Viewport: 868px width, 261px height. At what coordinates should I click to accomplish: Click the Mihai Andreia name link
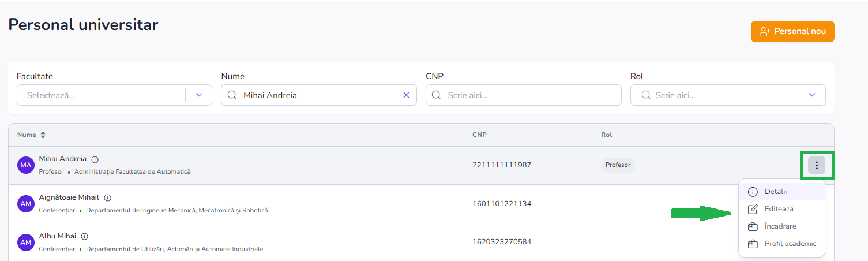click(63, 159)
